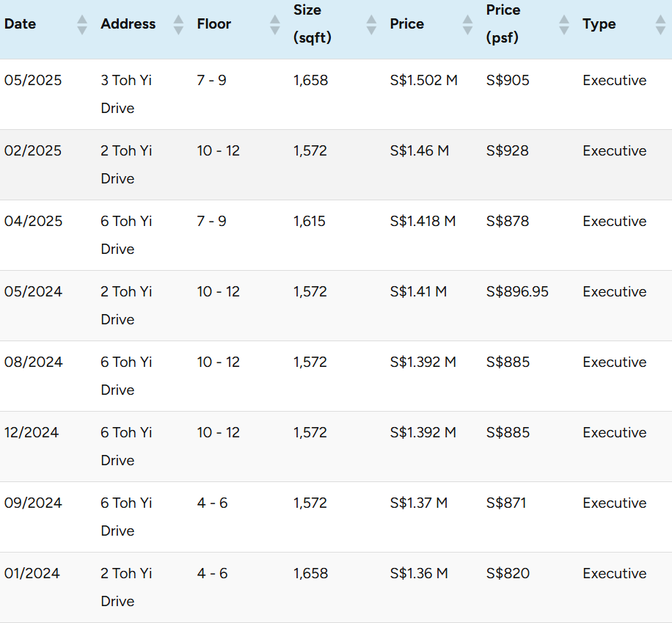Click sort arrows right of Price header
Image resolution: width=672 pixels, height=623 pixels.
tap(467, 24)
